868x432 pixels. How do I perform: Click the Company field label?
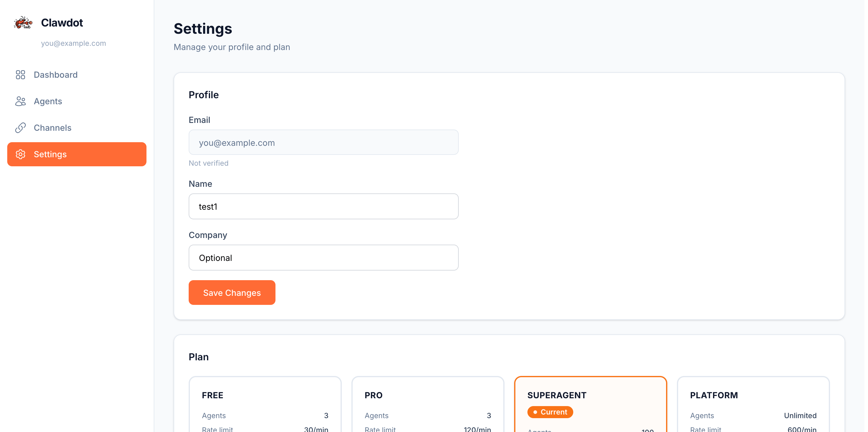208,235
